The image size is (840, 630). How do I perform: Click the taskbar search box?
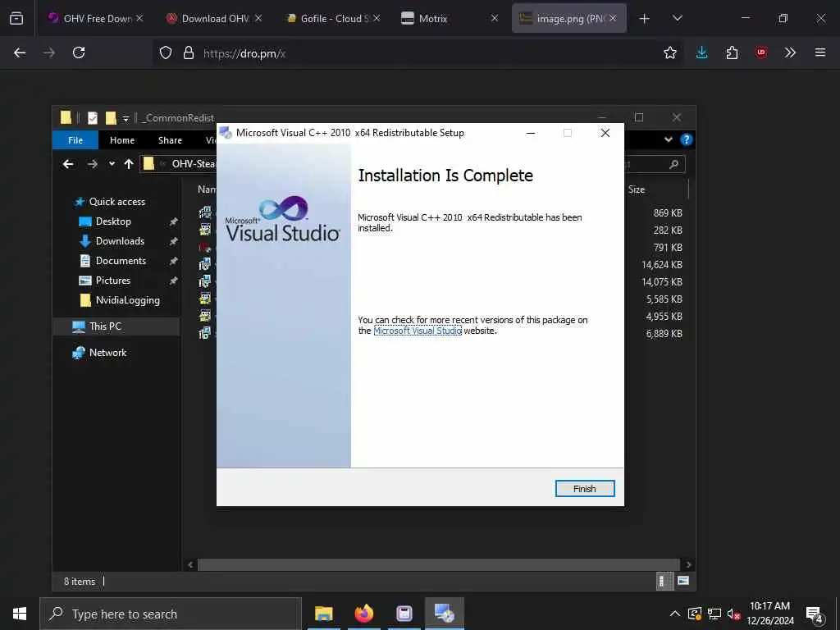[171, 614]
